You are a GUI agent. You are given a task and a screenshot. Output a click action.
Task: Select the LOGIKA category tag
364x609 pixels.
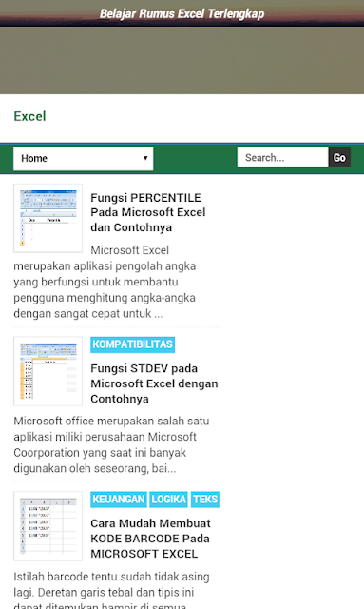coord(169,500)
